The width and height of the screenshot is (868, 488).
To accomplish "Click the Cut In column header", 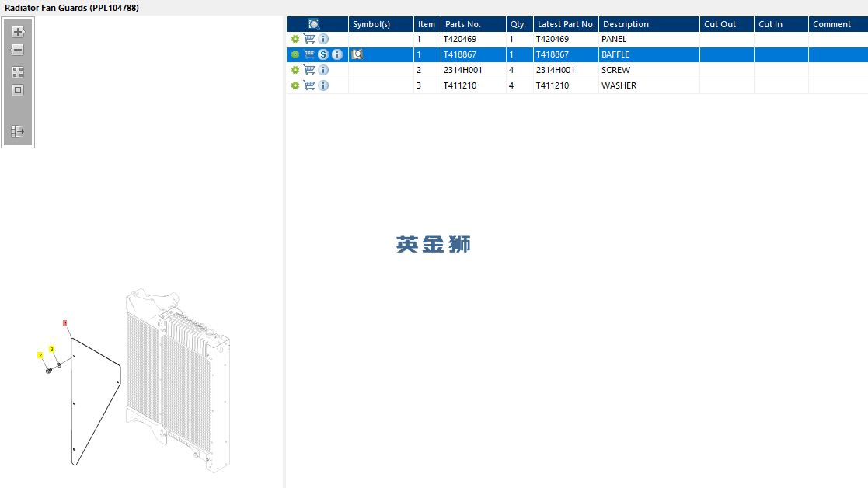I will (781, 24).
